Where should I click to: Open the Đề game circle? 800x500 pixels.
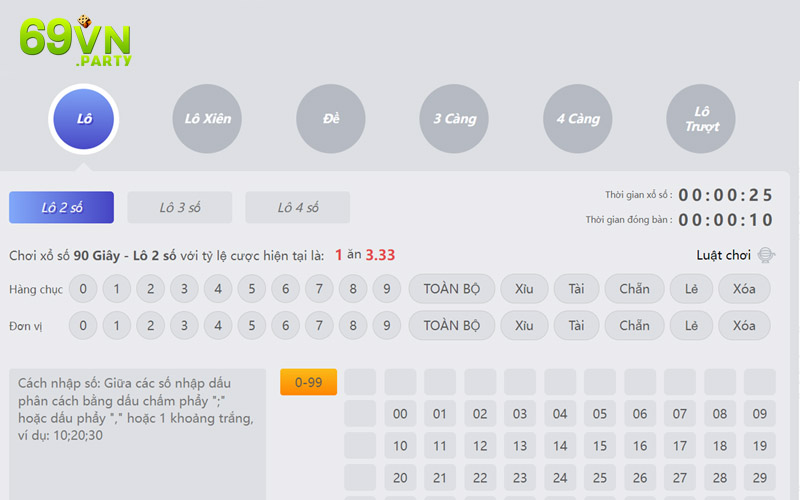[331, 119]
